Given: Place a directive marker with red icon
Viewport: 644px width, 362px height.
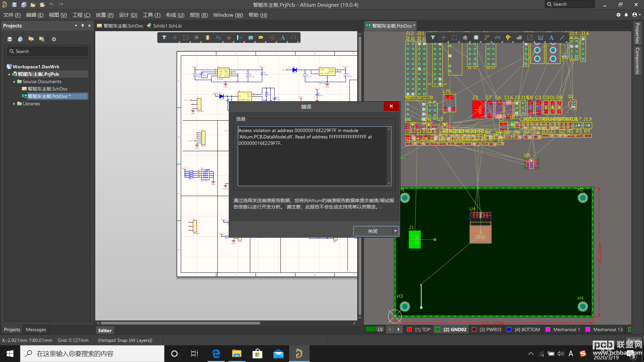Looking at the screenshot, I should [x=272, y=38].
